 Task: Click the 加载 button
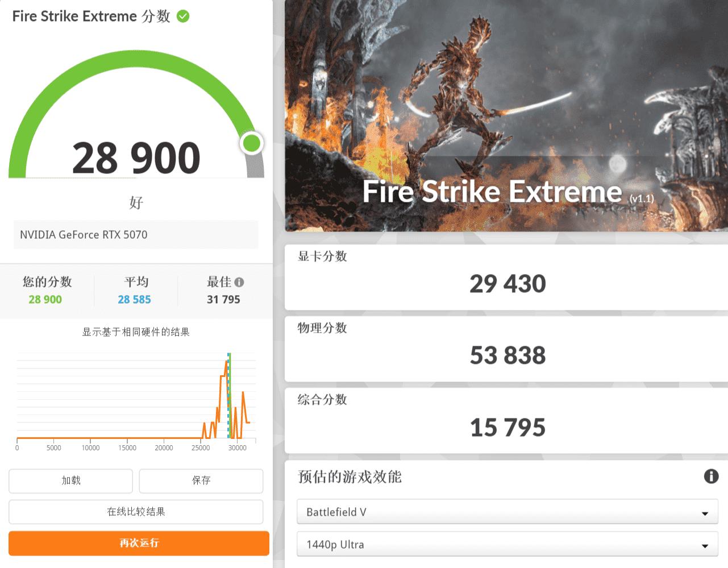[71, 480]
